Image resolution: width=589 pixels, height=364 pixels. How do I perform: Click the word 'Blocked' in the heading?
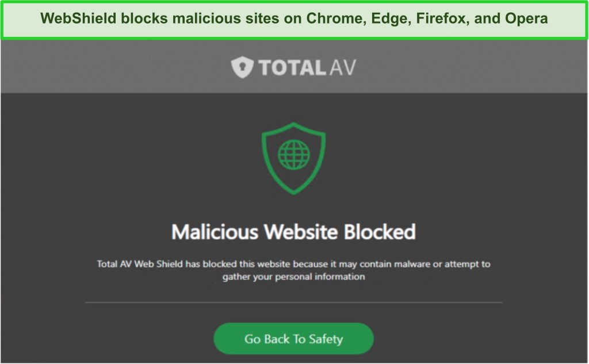(380, 232)
